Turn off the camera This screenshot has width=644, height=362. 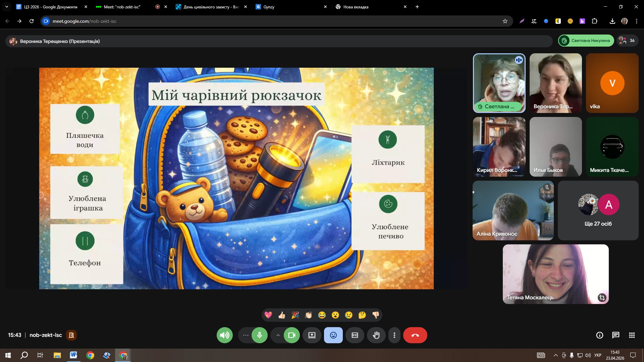click(291, 335)
